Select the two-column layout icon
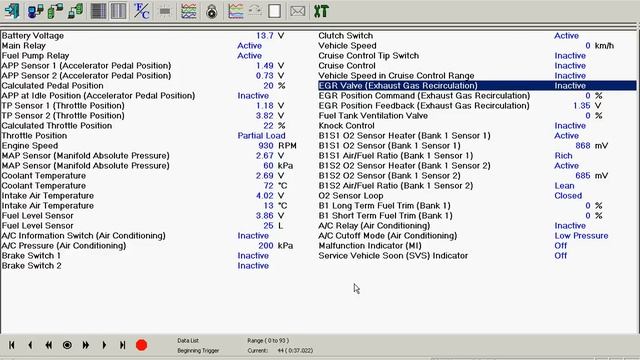Image resolution: width=640 pixels, height=360 pixels. click(118, 11)
